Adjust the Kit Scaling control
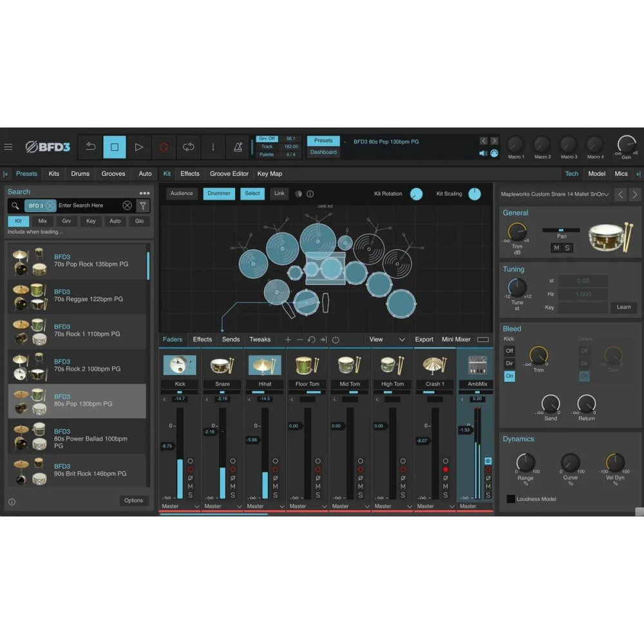 [474, 194]
